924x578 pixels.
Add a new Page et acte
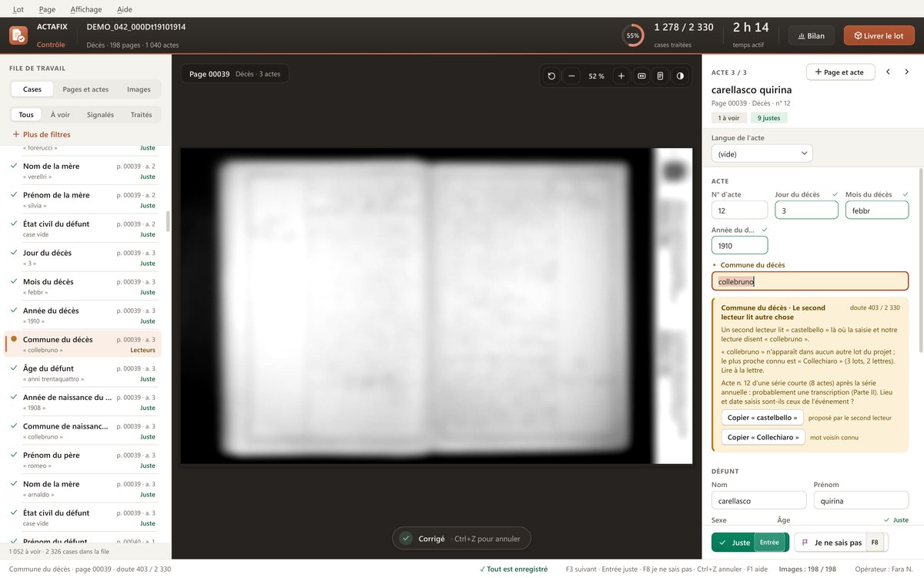(x=840, y=72)
